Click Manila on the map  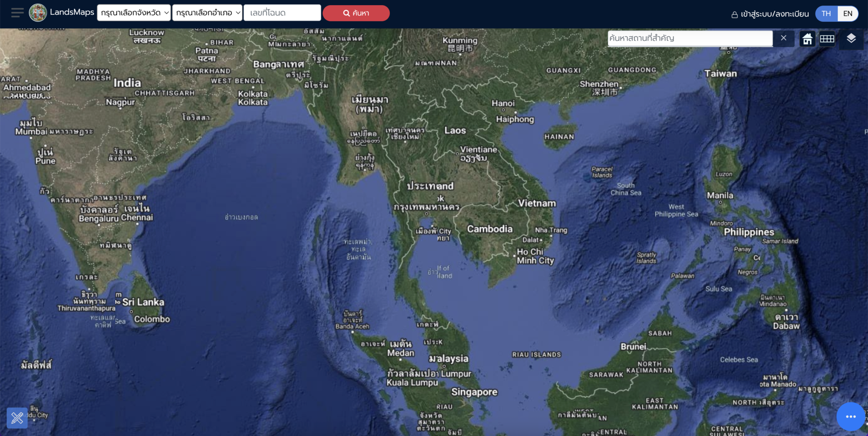[x=720, y=196]
